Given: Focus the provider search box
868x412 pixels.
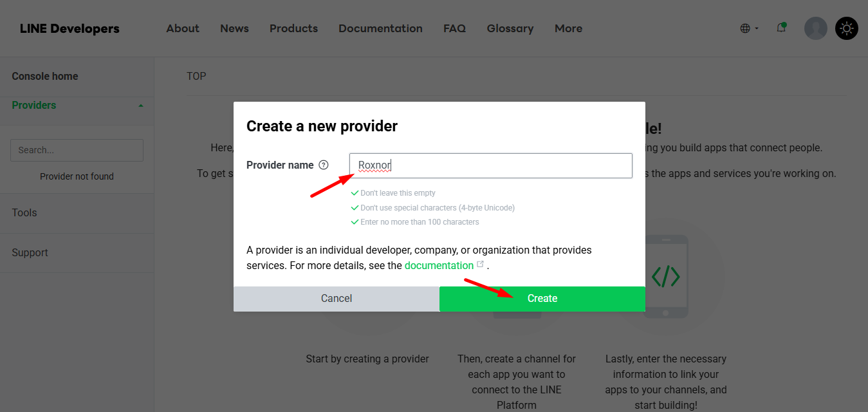Looking at the screenshot, I should [x=76, y=150].
